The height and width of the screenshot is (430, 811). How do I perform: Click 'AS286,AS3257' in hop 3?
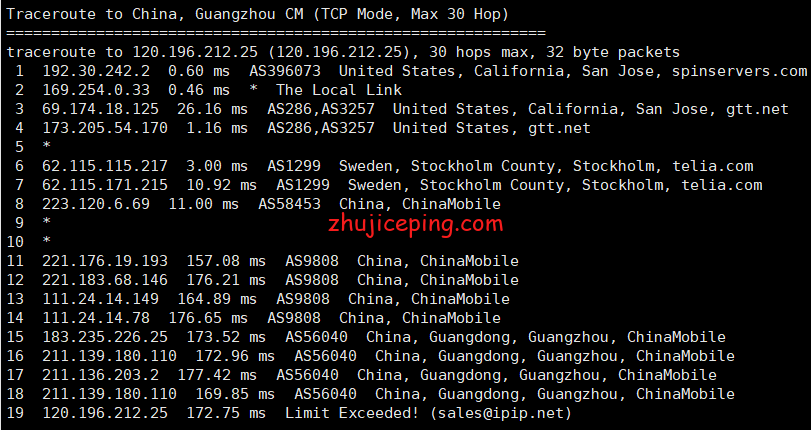(x=321, y=110)
